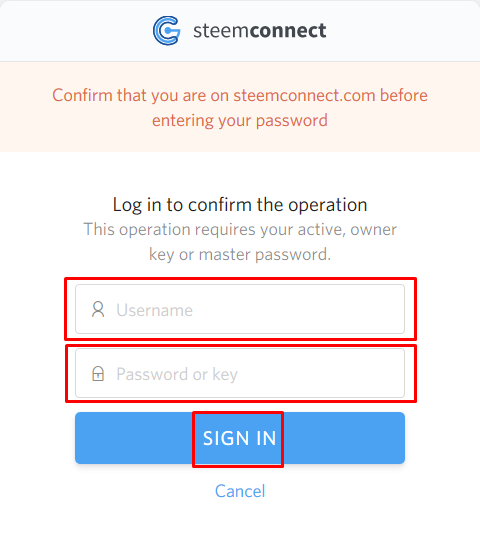Click the padlock icon in password field
This screenshot has height=542, width=480.
(98, 373)
